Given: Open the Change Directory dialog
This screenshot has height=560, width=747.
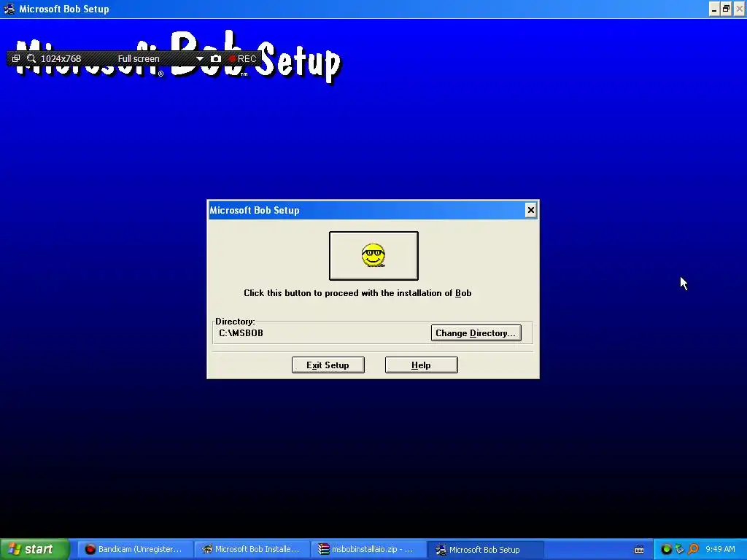Looking at the screenshot, I should coord(476,332).
